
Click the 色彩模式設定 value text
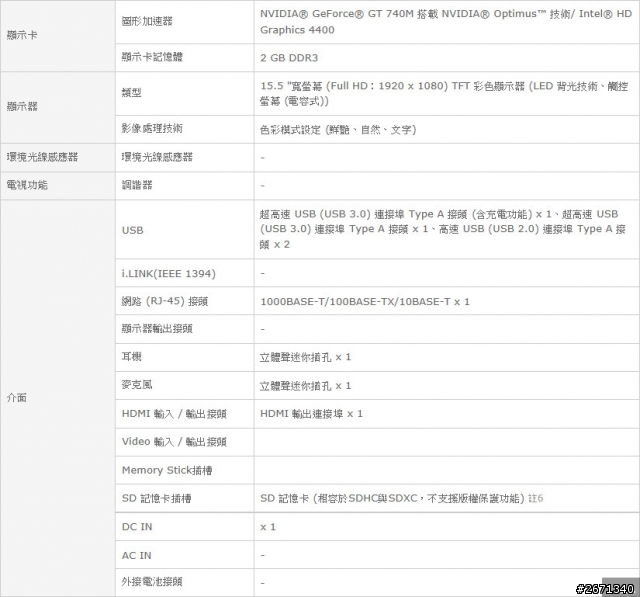click(x=338, y=130)
